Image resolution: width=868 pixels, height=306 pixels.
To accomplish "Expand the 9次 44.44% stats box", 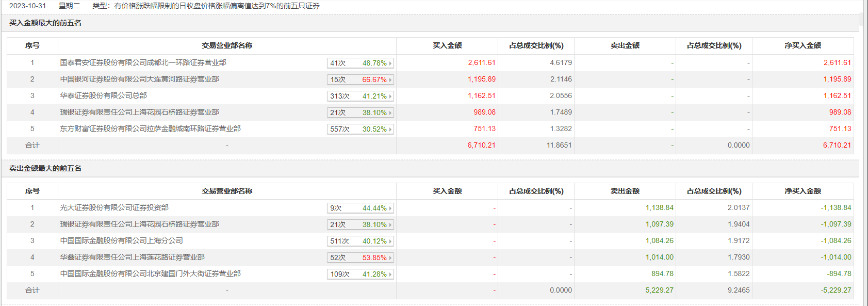I will tap(361, 208).
